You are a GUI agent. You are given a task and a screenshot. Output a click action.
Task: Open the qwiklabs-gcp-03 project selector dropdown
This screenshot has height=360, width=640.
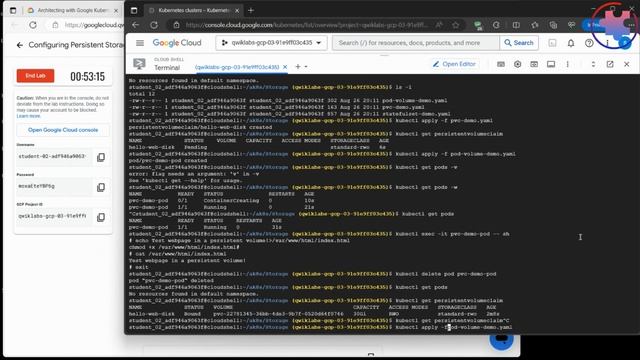coord(271,43)
